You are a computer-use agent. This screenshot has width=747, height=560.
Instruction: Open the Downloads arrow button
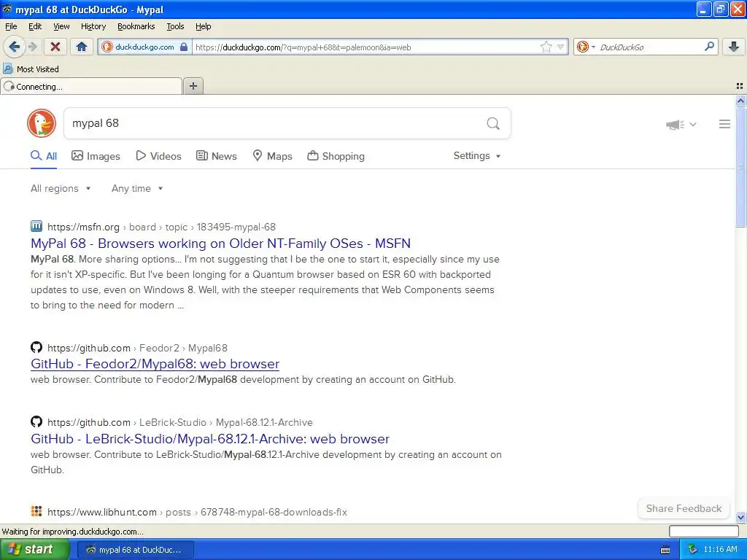click(x=734, y=47)
